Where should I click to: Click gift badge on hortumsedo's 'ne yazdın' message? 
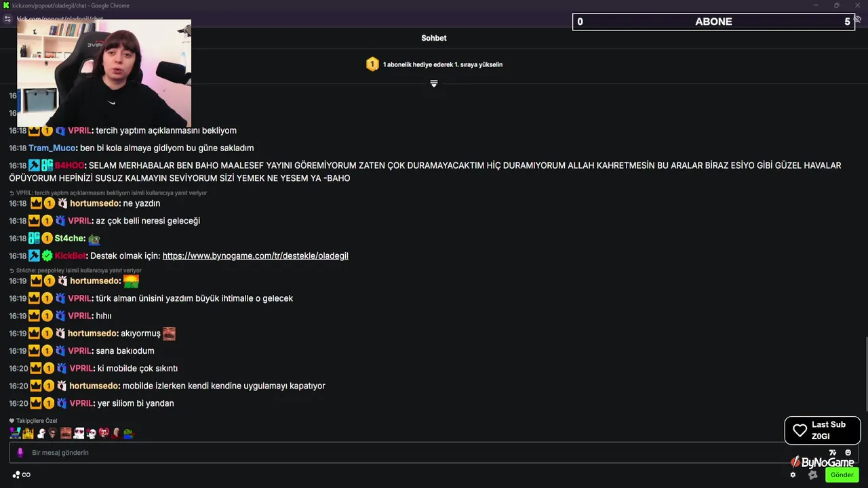62,203
